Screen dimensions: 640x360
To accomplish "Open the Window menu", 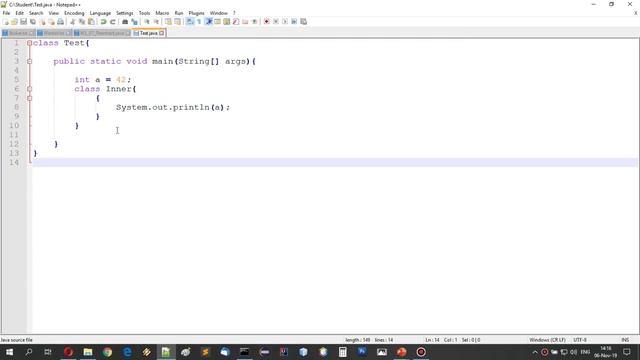I will click(x=218, y=13).
